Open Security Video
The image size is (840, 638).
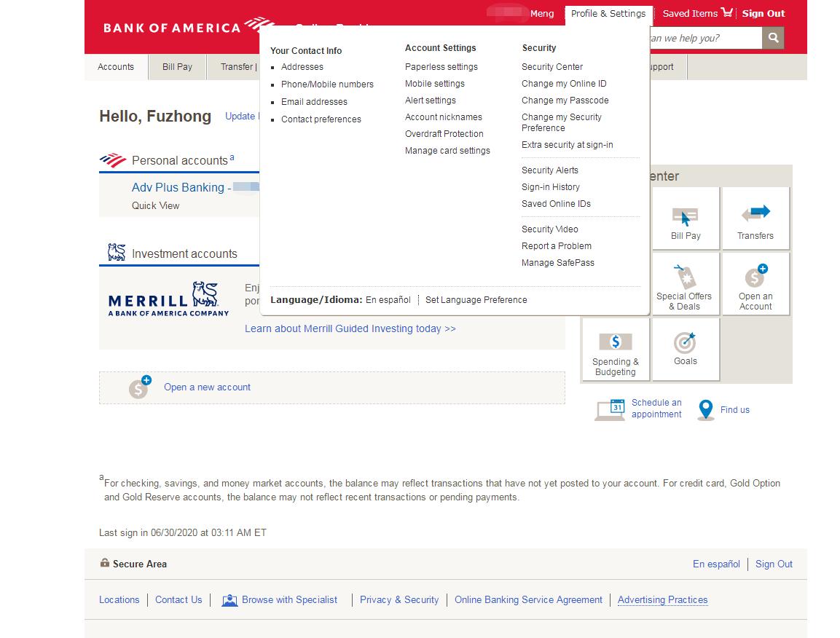tap(549, 229)
